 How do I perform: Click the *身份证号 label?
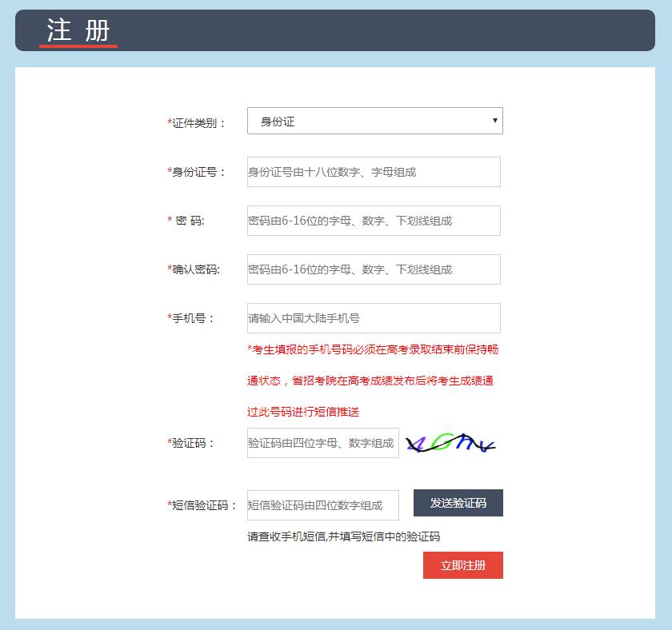196,172
